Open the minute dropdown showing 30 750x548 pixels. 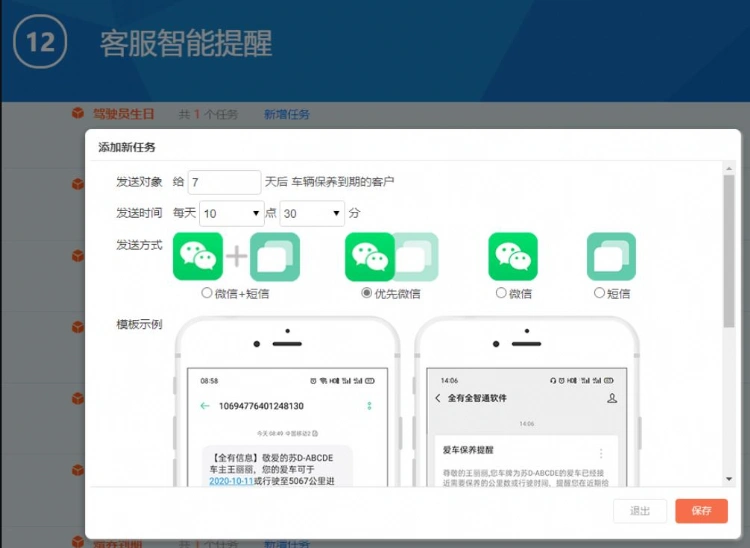pos(312,213)
